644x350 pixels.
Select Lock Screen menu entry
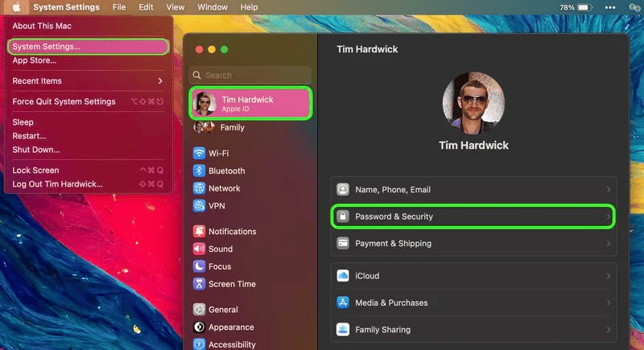point(35,171)
